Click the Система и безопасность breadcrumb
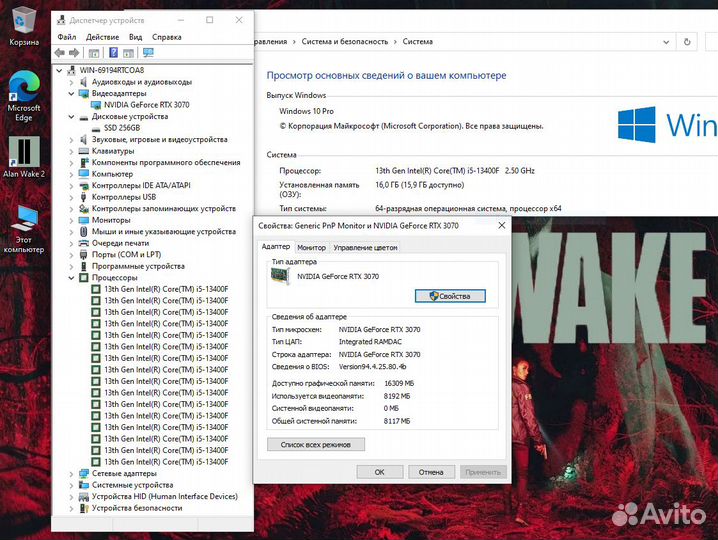The width and height of the screenshot is (718, 540). point(344,42)
